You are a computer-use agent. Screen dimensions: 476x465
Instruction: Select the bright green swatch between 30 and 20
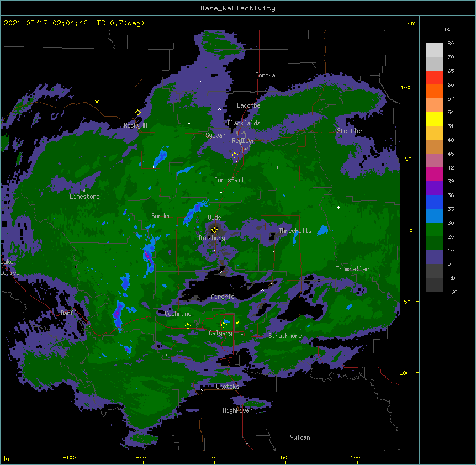click(x=434, y=230)
